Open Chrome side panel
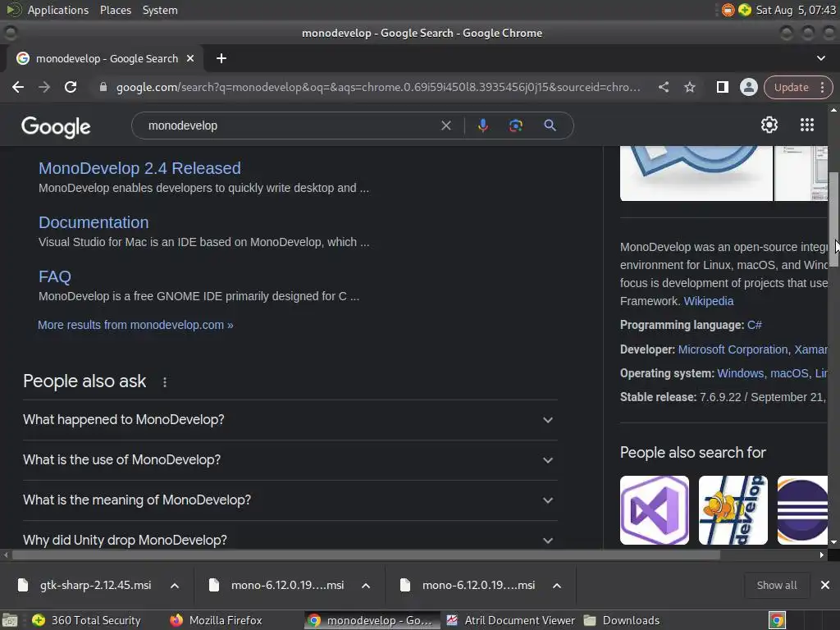 tap(722, 87)
